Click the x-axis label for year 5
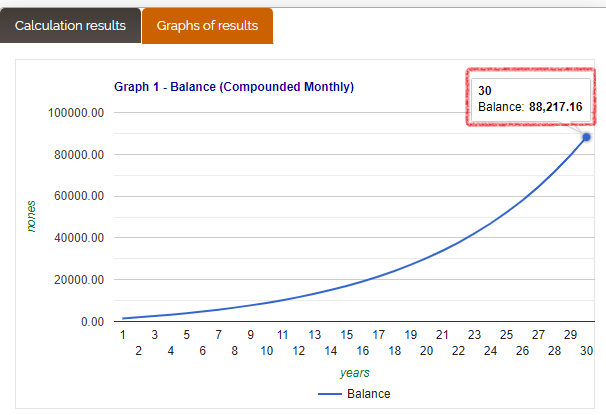 pos(186,335)
